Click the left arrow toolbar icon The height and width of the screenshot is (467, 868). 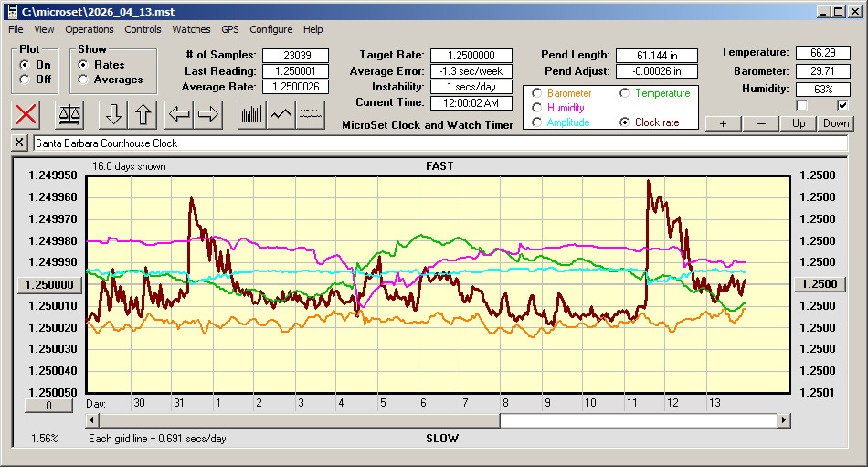[180, 114]
